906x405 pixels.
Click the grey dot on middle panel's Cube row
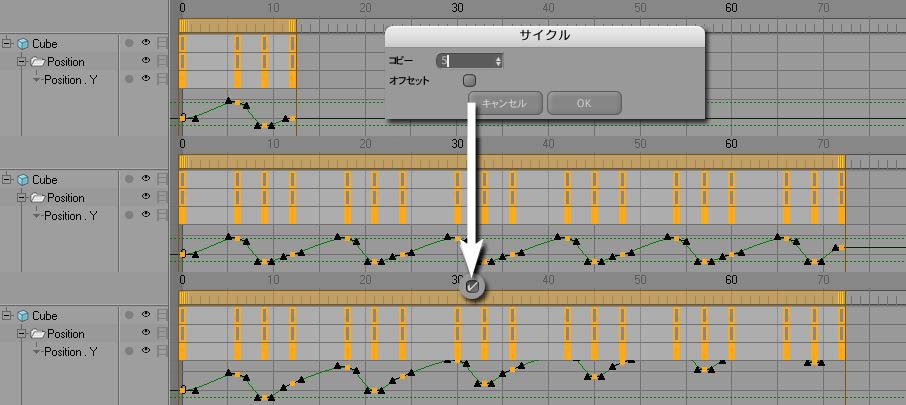129,179
